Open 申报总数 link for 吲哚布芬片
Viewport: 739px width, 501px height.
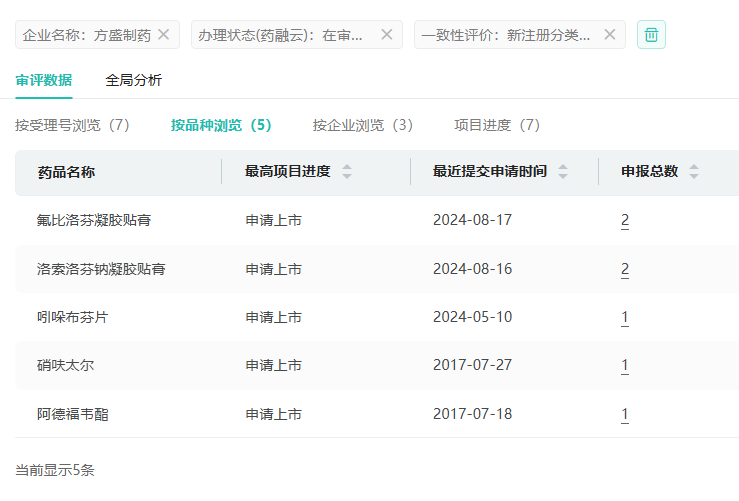pyautogui.click(x=625, y=317)
